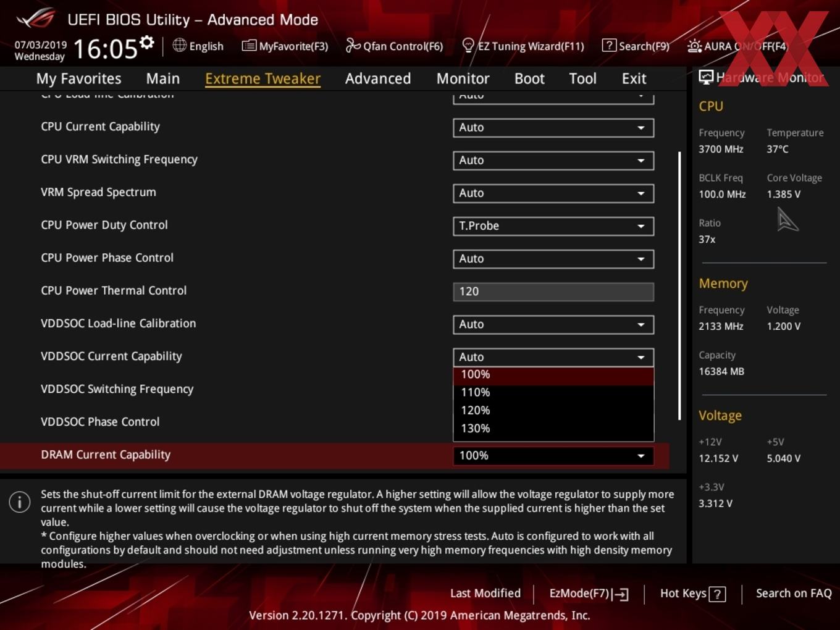Open VRM Spread Spectrum dropdown
This screenshot has width=840, height=630.
click(553, 193)
